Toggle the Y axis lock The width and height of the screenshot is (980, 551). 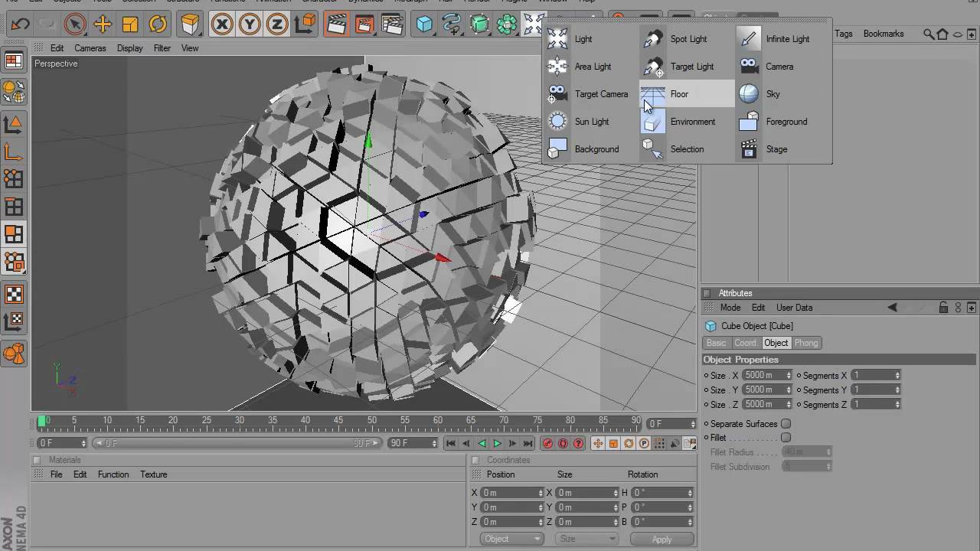coord(250,24)
